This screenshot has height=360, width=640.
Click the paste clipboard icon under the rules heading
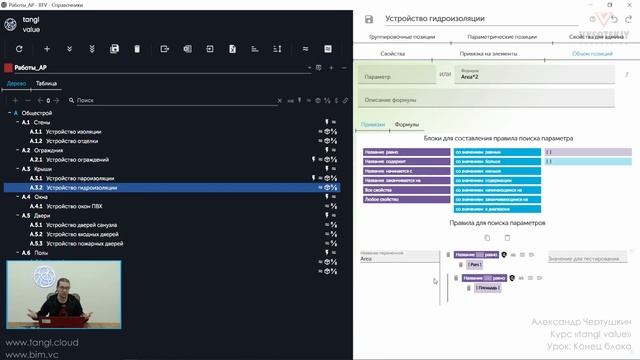(x=507, y=238)
